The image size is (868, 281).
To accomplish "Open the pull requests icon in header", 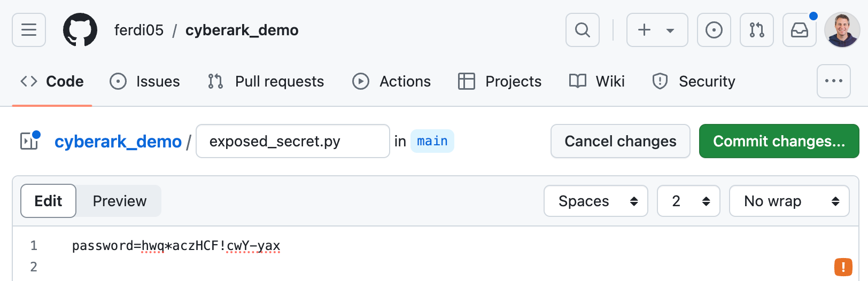I will point(756,30).
